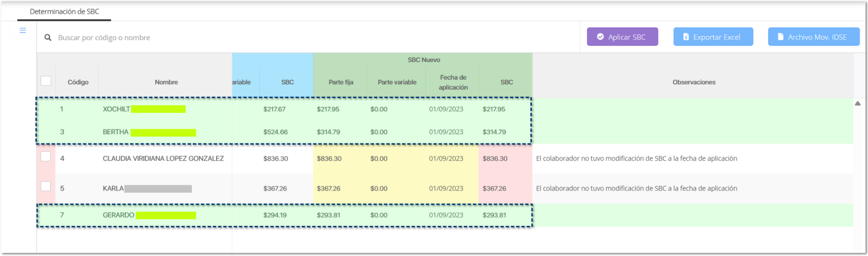The height and width of the screenshot is (256, 868).
Task: Select the checkbox for Karla row
Action: 46,186
